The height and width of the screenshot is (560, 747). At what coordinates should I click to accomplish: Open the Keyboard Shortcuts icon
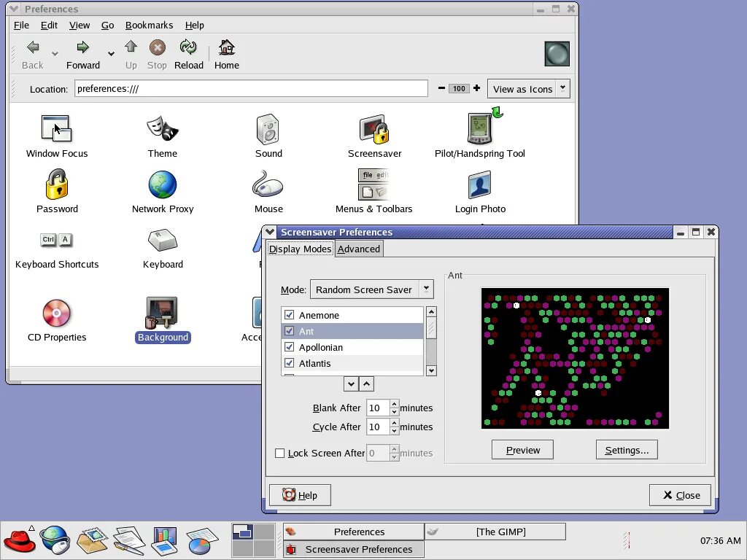point(57,239)
